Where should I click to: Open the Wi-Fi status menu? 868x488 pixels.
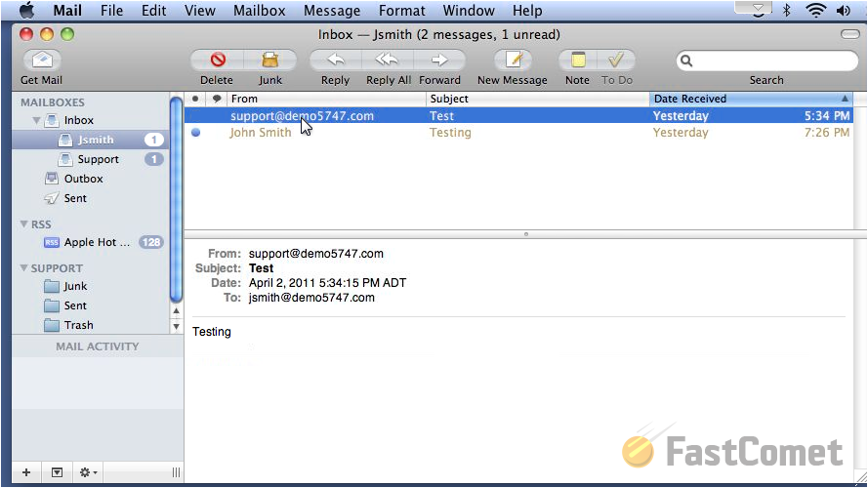816,10
